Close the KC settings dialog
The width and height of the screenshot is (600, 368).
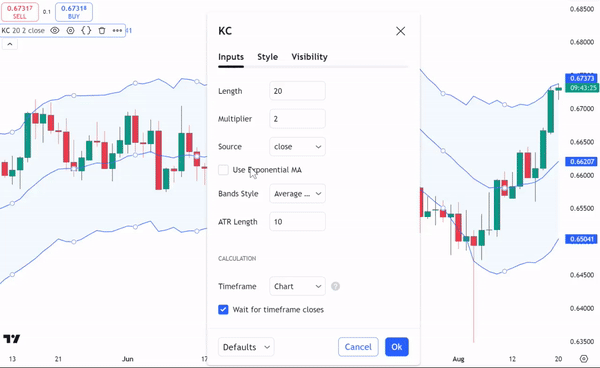(x=401, y=31)
